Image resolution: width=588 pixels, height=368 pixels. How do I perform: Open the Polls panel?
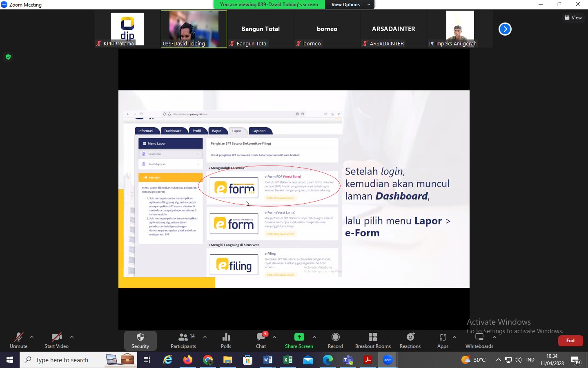click(226, 341)
